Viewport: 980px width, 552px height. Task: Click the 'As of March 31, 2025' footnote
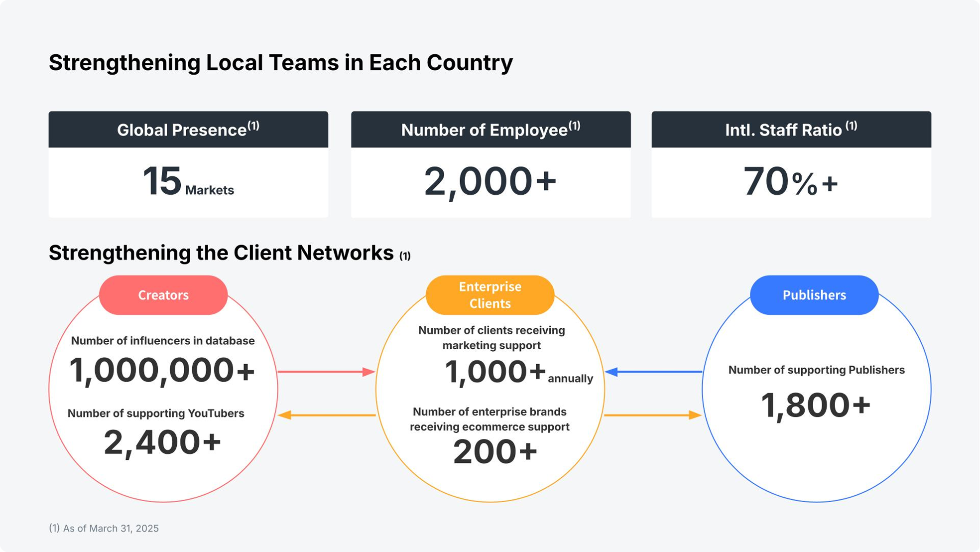point(104,528)
